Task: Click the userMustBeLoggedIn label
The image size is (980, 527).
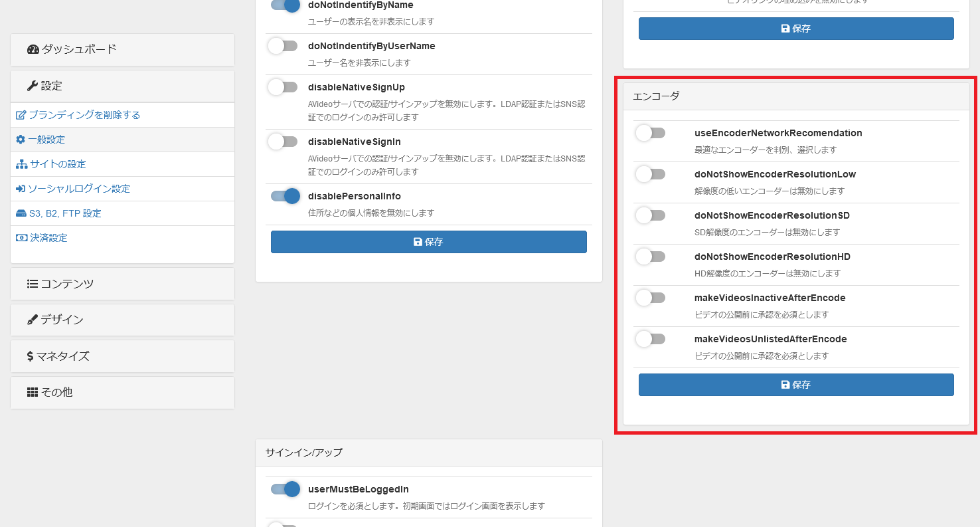Action: click(359, 489)
